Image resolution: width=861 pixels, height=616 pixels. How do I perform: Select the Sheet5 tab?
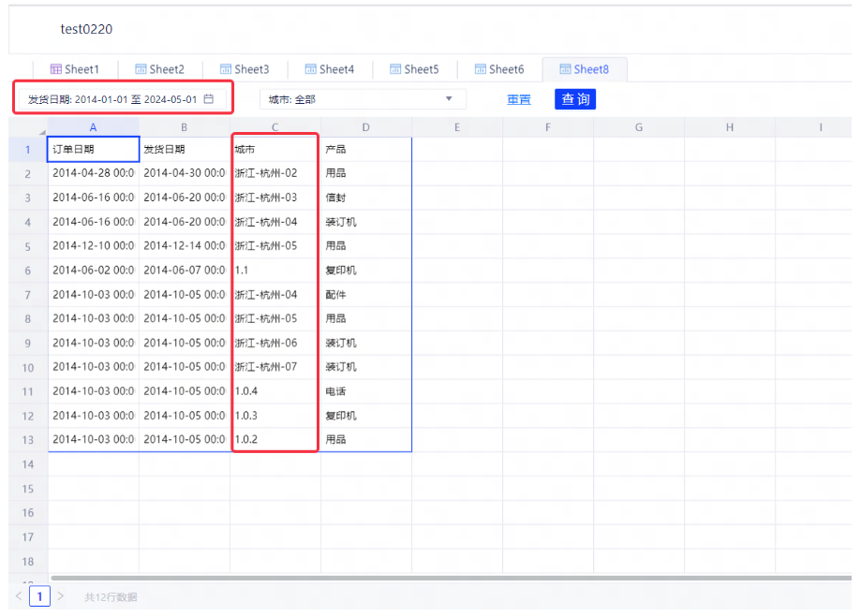pyautogui.click(x=413, y=69)
